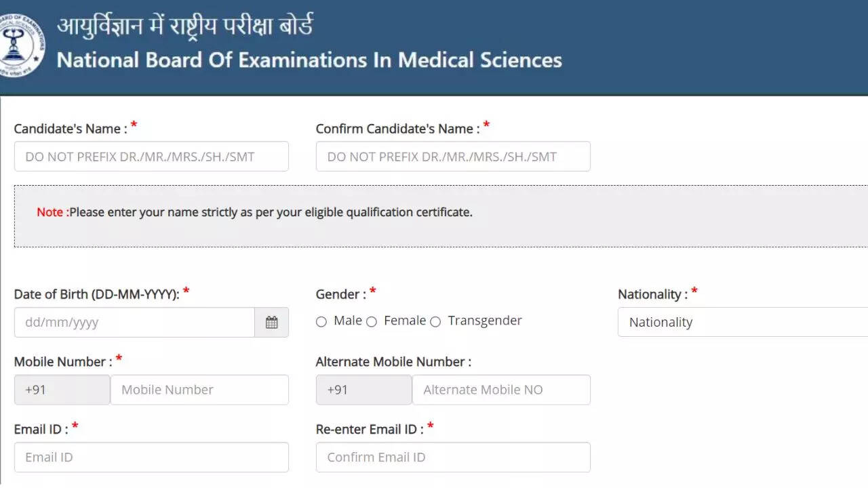Select the Female gender option
The height and width of the screenshot is (488, 868).
pos(372,322)
